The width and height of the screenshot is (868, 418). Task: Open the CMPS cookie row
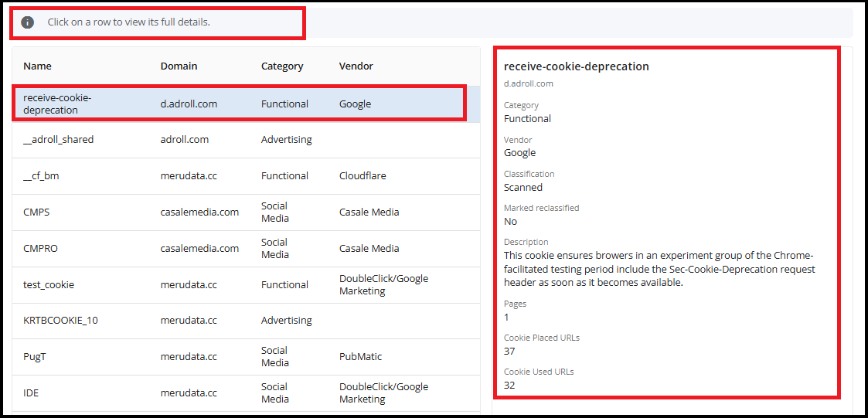point(247,212)
